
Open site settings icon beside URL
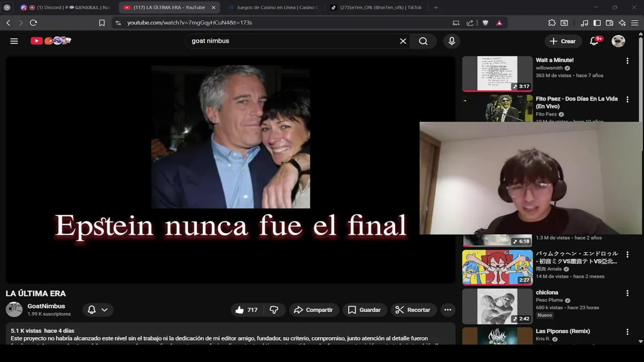tap(118, 23)
